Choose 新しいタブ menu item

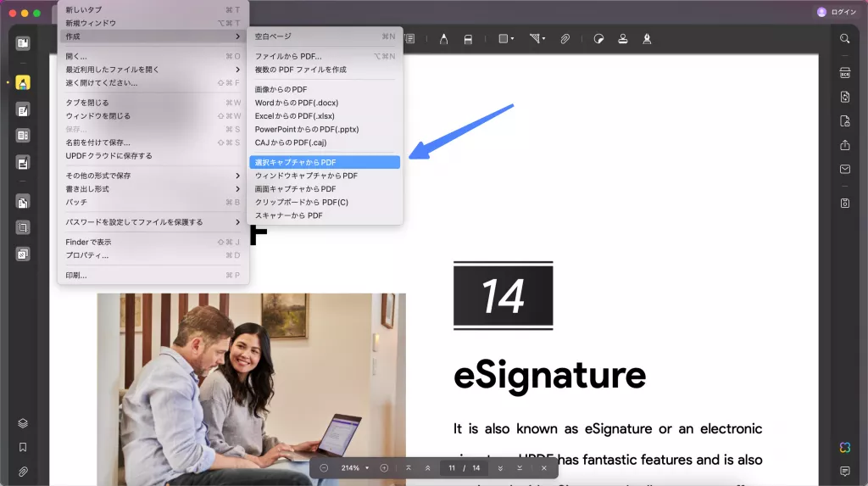pos(153,10)
